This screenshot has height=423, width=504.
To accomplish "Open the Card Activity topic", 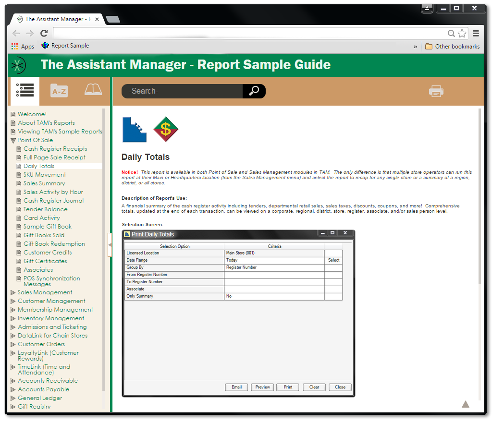I will tap(42, 218).
